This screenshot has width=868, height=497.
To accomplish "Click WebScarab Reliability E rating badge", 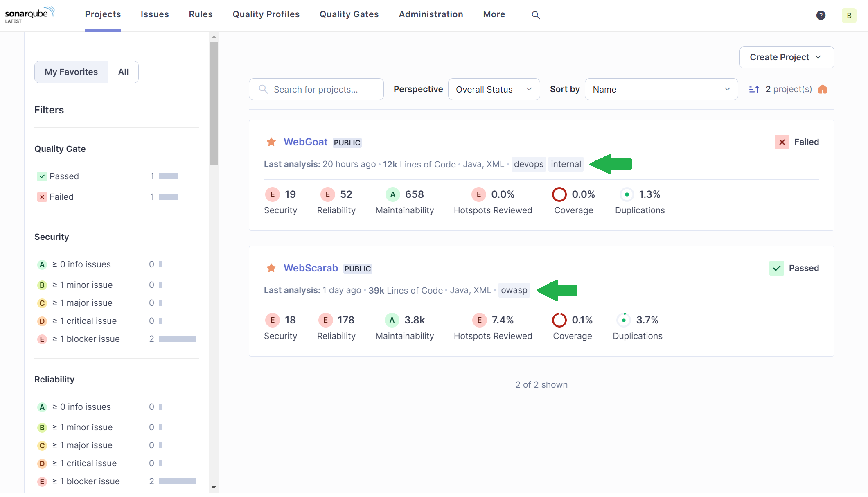I will pos(325,320).
